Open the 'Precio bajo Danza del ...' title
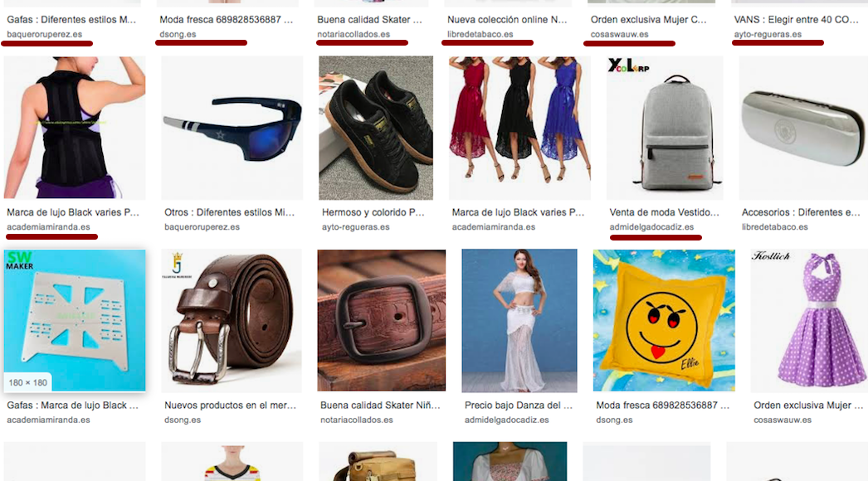The height and width of the screenshot is (481, 868). pyautogui.click(x=519, y=406)
